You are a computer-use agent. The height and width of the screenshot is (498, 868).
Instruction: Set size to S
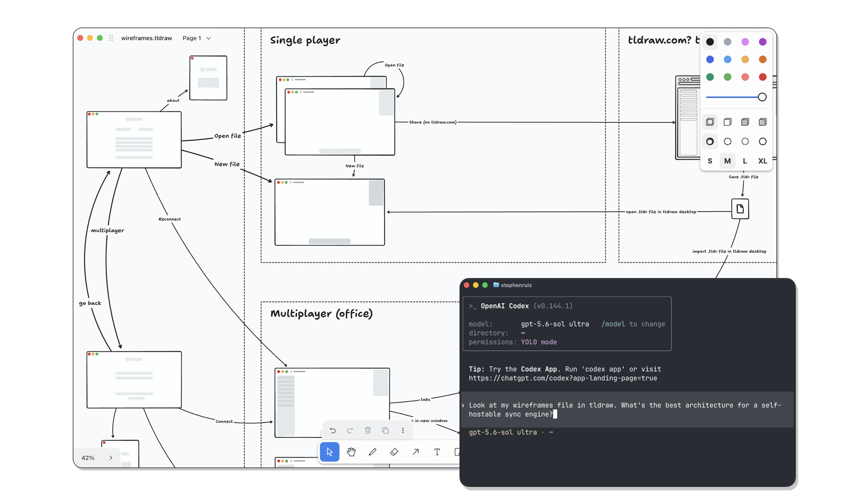pyautogui.click(x=710, y=161)
